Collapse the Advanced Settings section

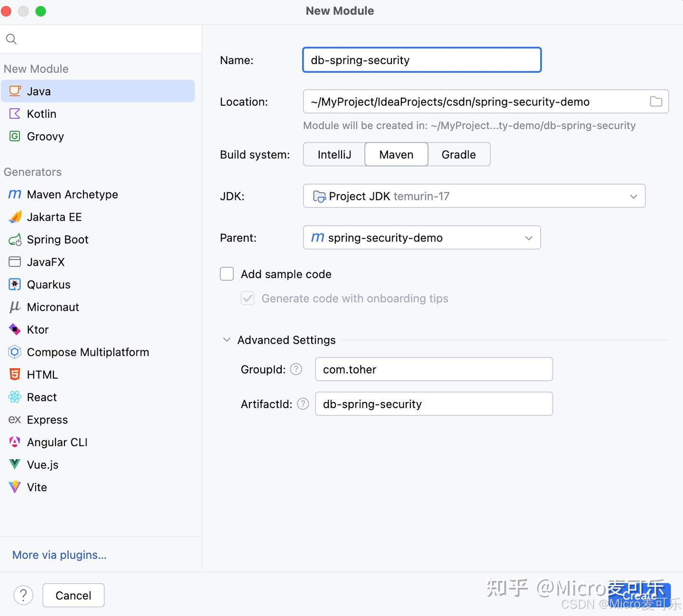(227, 340)
